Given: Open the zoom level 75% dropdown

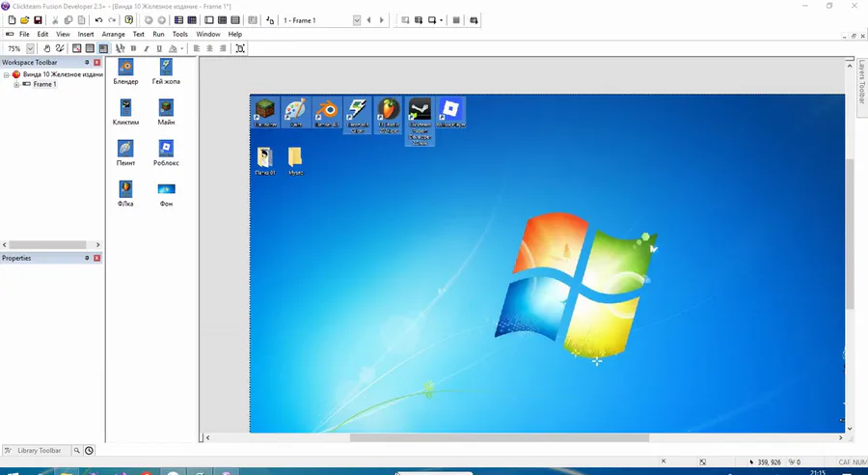Looking at the screenshot, I should [30, 48].
